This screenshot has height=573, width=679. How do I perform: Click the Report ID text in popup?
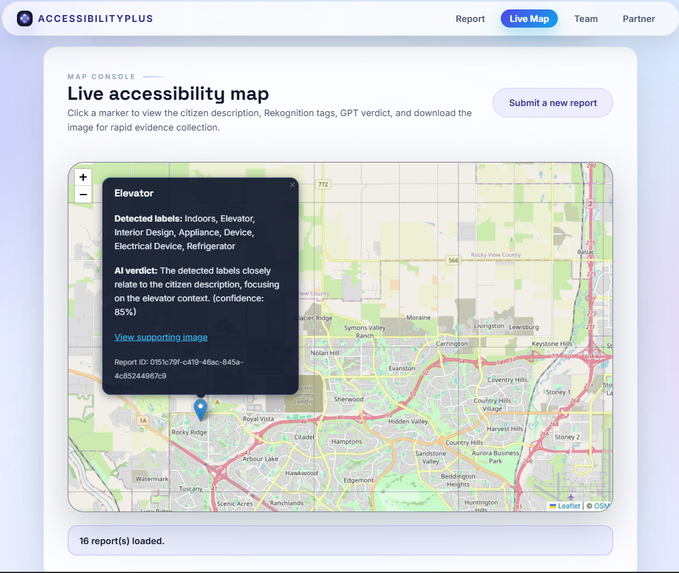pos(178,369)
